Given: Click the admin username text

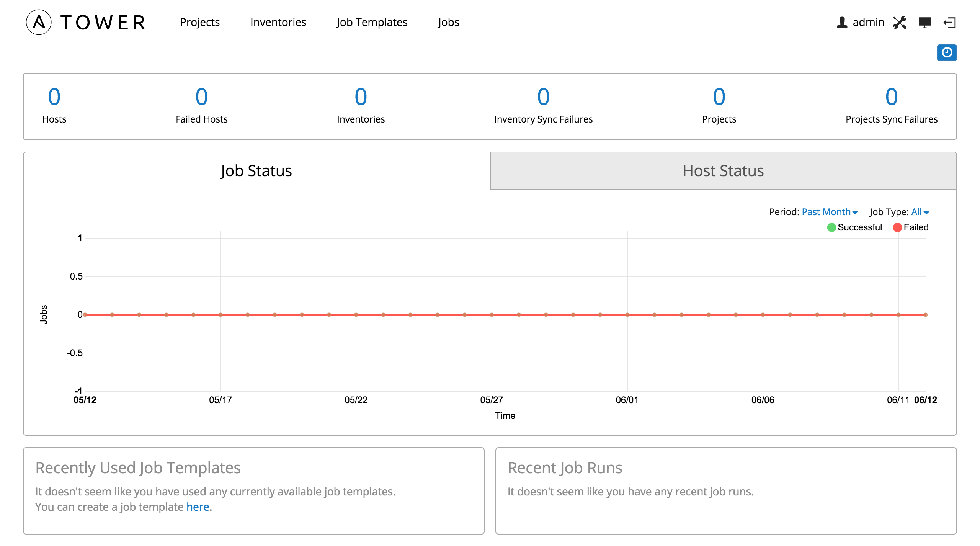Looking at the screenshot, I should click(x=868, y=22).
